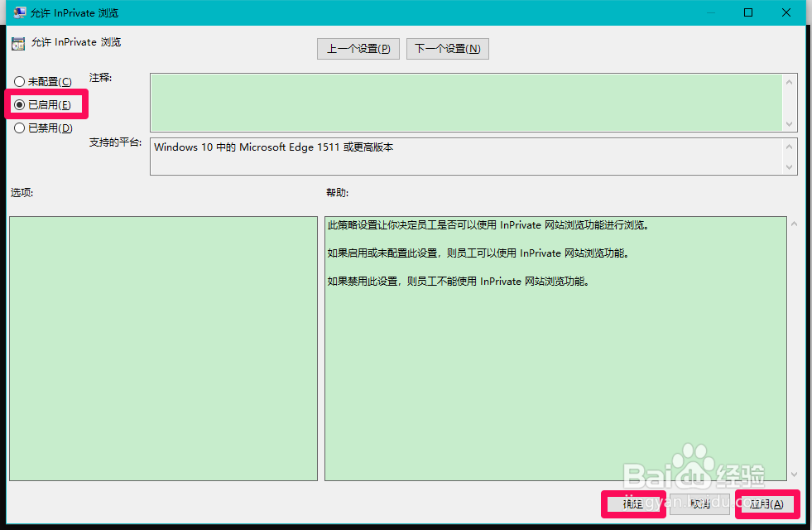Select the 已禁用(D) radio option
This screenshot has width=812, height=530.
(x=44, y=128)
